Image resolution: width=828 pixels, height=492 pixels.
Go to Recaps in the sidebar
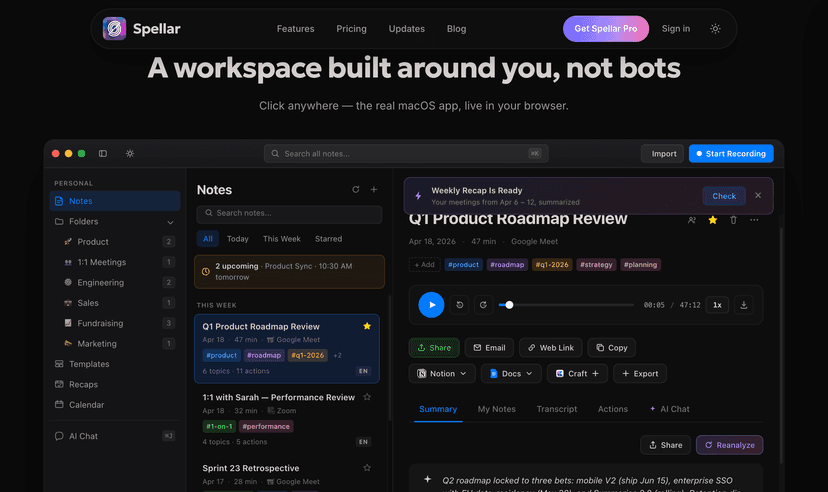click(115, 384)
